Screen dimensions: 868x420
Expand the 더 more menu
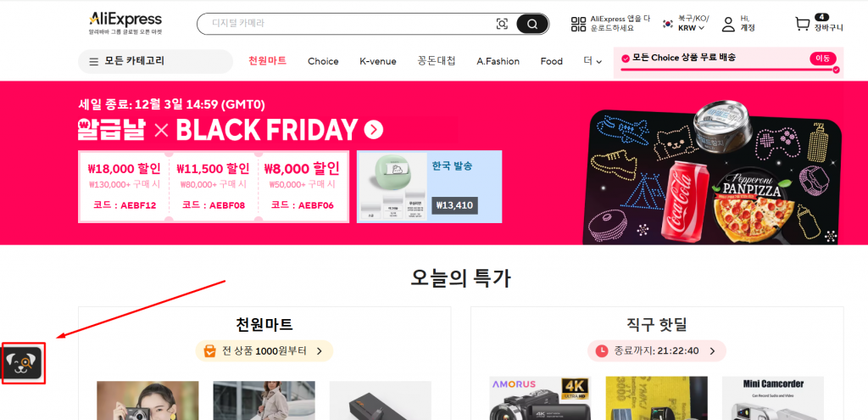593,61
